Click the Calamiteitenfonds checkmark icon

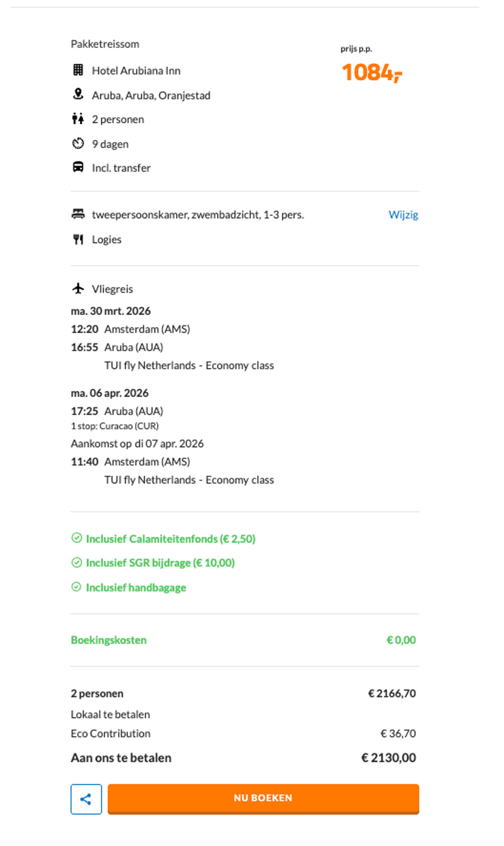(x=77, y=538)
